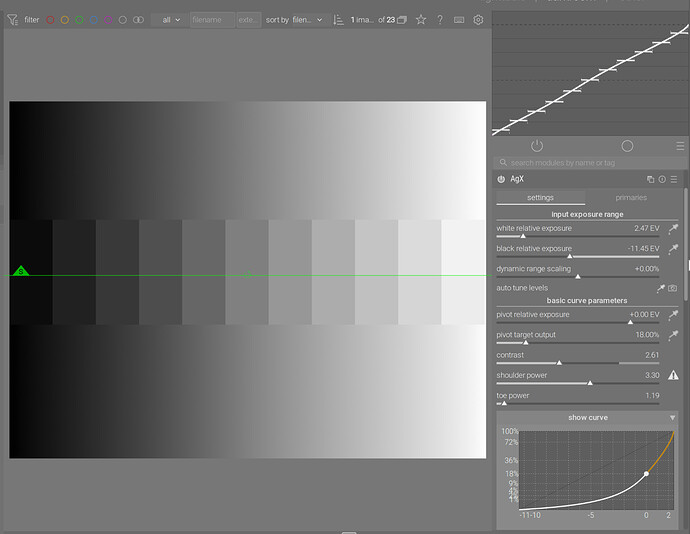Pick white relative exposure with the eyedropper
The width and height of the screenshot is (690, 534).
click(673, 228)
